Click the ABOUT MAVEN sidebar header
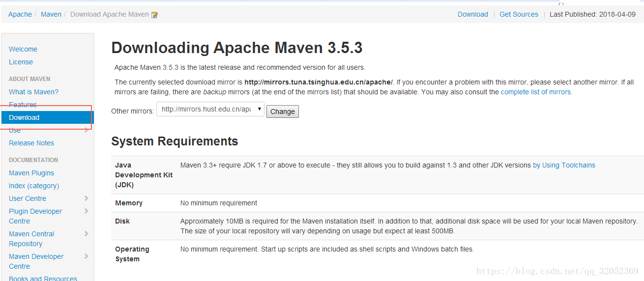644x281 pixels. (29, 79)
